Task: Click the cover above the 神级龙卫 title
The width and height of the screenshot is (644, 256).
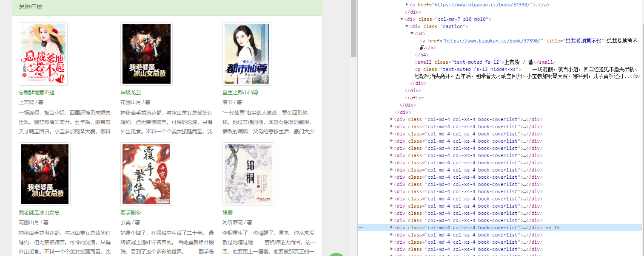Action: [146, 54]
